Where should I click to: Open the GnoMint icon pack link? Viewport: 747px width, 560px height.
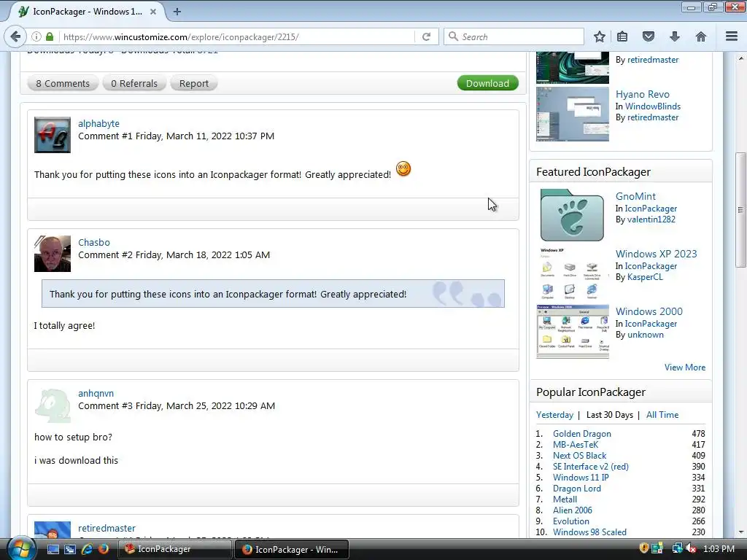pos(635,196)
